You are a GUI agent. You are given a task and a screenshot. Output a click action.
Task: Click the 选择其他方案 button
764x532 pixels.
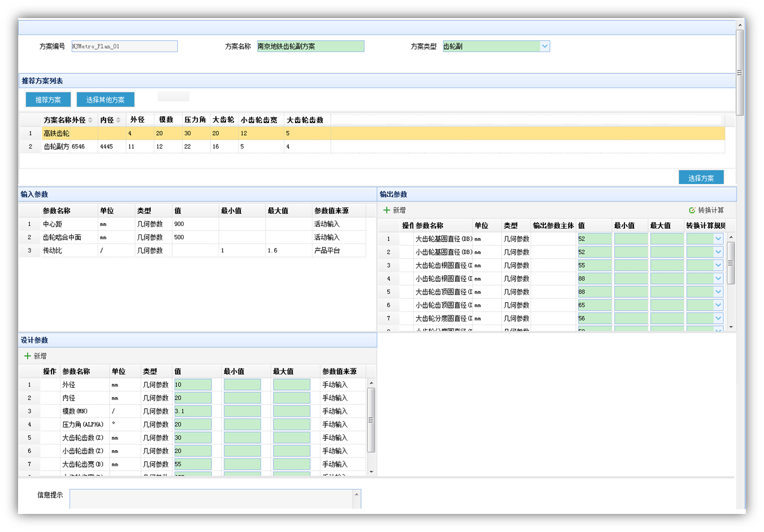point(106,100)
